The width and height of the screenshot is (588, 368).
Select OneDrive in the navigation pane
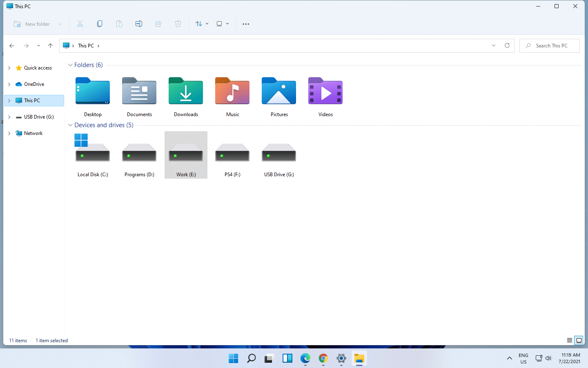pyautogui.click(x=34, y=84)
